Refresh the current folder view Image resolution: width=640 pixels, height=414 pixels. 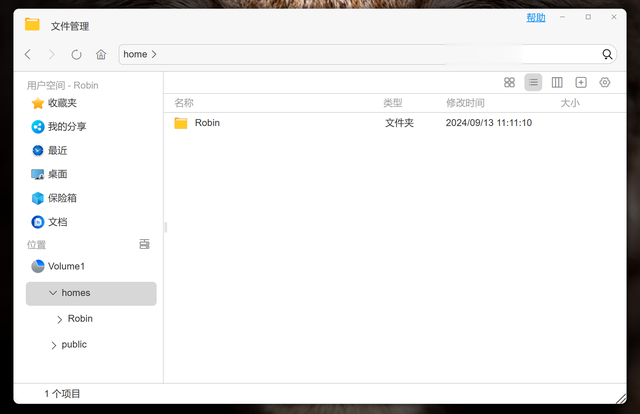[x=76, y=54]
